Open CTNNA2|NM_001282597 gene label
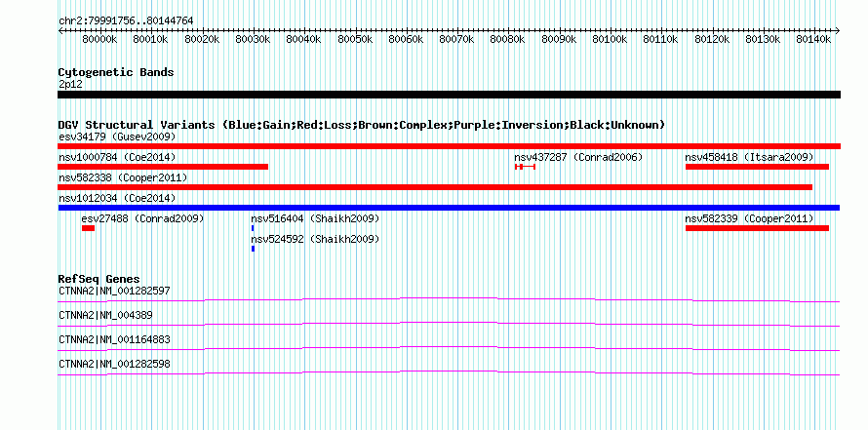Image resolution: width=868 pixels, height=430 pixels. pos(114,291)
